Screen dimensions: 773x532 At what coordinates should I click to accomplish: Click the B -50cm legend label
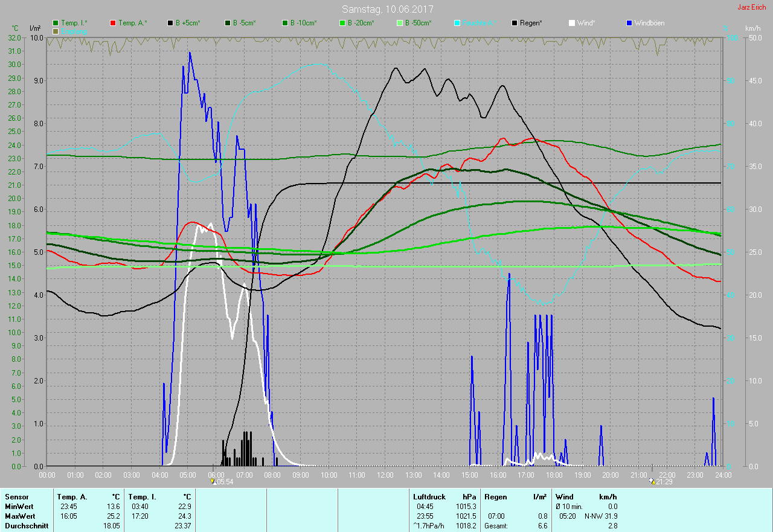coord(417,23)
